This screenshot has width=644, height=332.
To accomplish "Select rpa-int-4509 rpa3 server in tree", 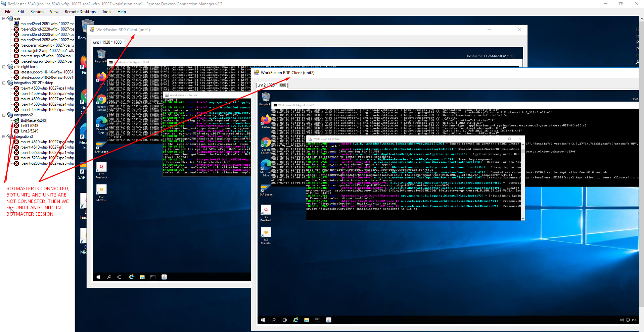I will coord(47,99).
